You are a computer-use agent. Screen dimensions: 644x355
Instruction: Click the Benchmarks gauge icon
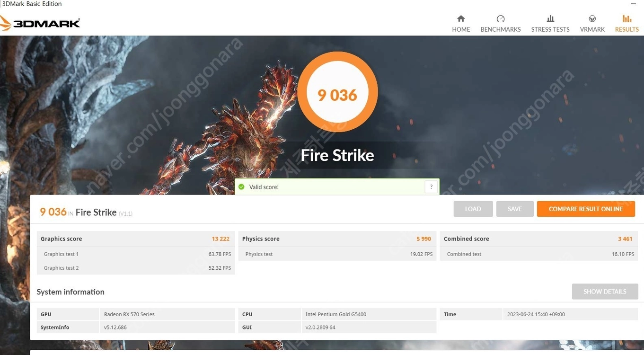point(501,18)
